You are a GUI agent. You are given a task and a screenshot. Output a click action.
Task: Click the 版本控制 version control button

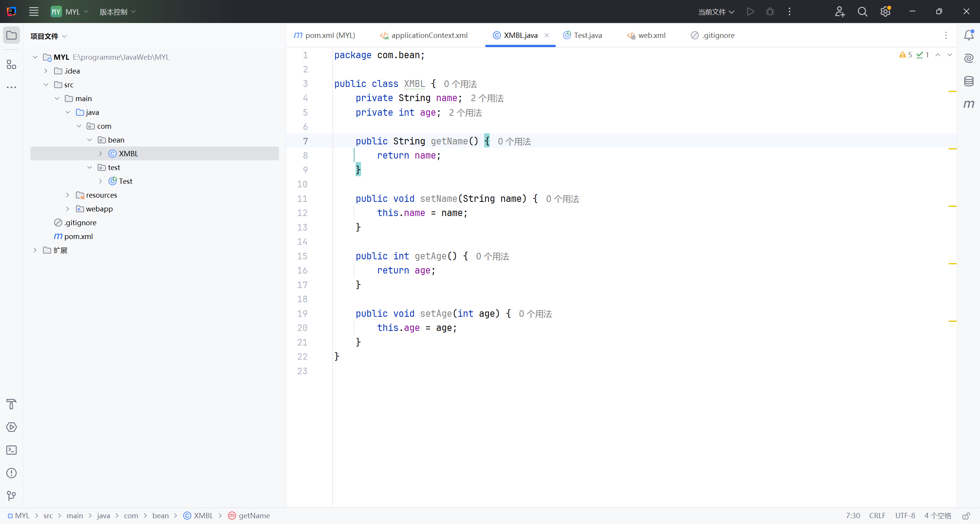coord(118,12)
